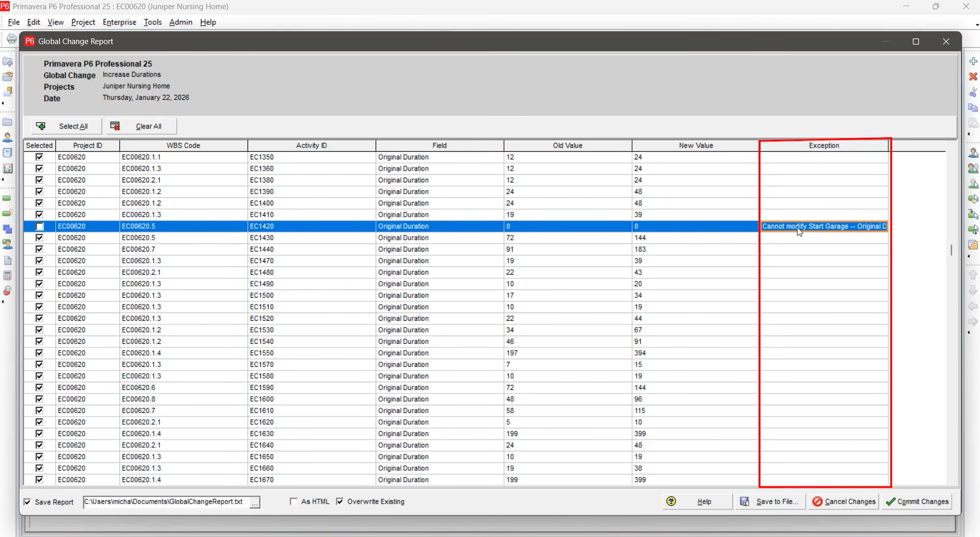980x537 pixels.
Task: Click the chart Tracking icon in left sidebar
Action: coord(8,169)
